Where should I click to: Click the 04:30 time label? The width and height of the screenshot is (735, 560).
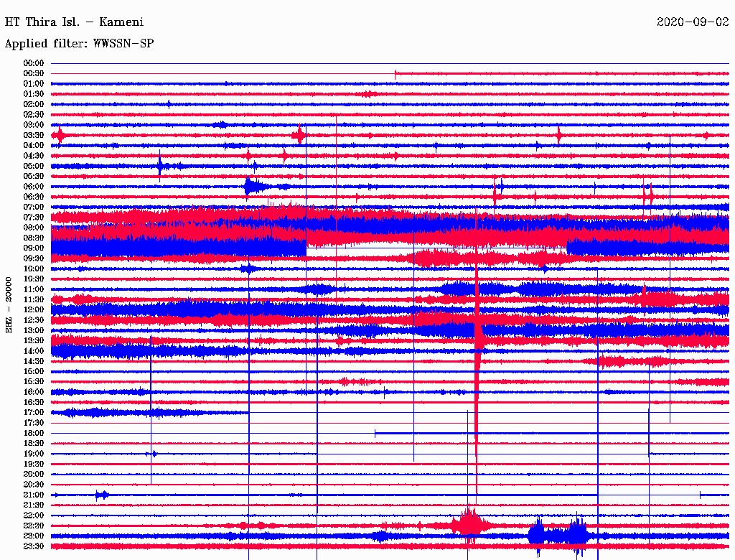(34, 156)
